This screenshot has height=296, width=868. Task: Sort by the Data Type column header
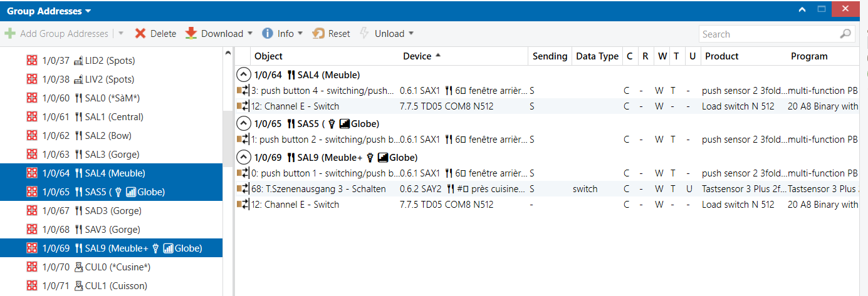point(597,56)
